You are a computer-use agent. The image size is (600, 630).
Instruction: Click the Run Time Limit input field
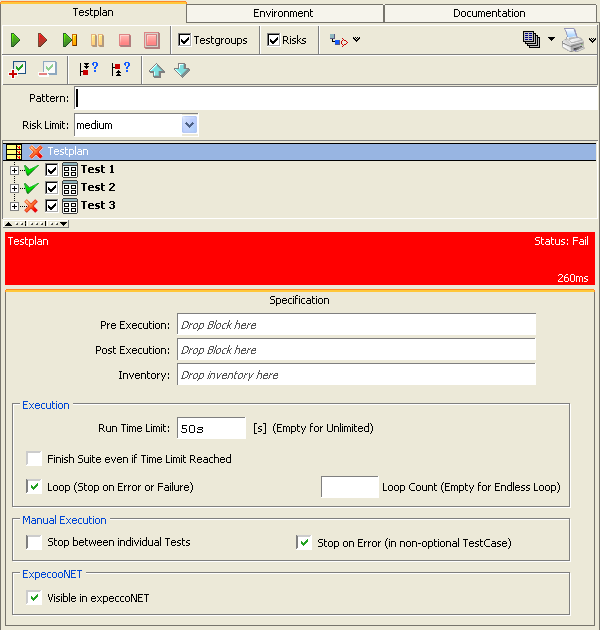point(211,428)
